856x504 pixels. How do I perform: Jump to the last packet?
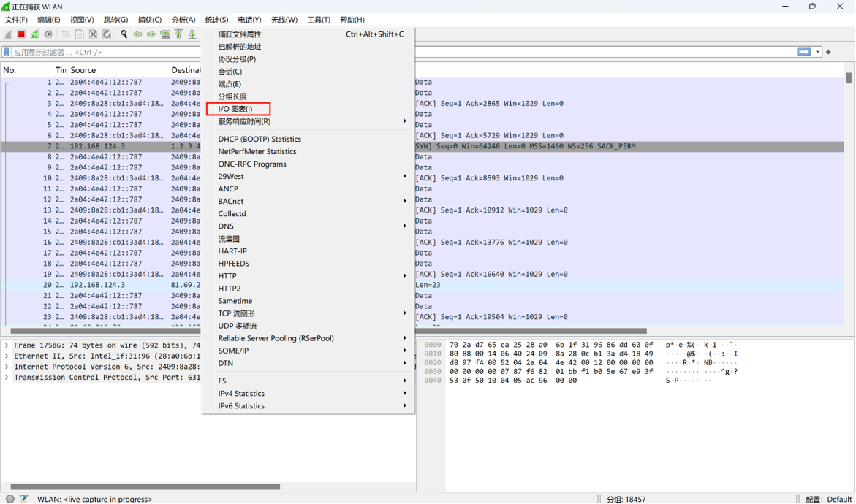point(192,34)
